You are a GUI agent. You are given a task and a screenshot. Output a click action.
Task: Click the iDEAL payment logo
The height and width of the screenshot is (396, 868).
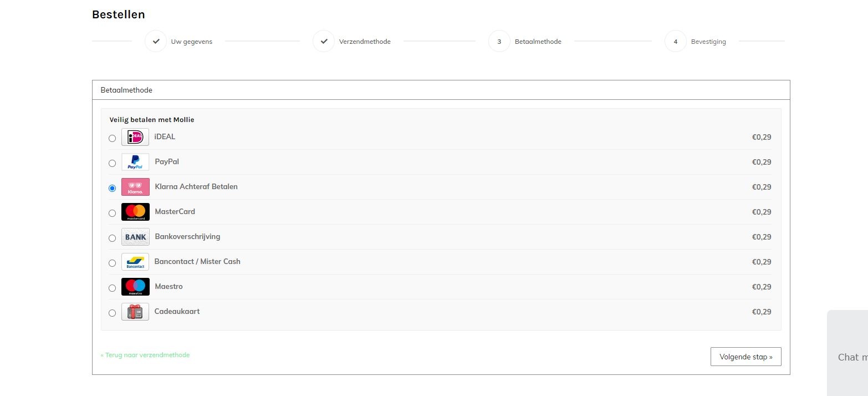[x=135, y=137]
